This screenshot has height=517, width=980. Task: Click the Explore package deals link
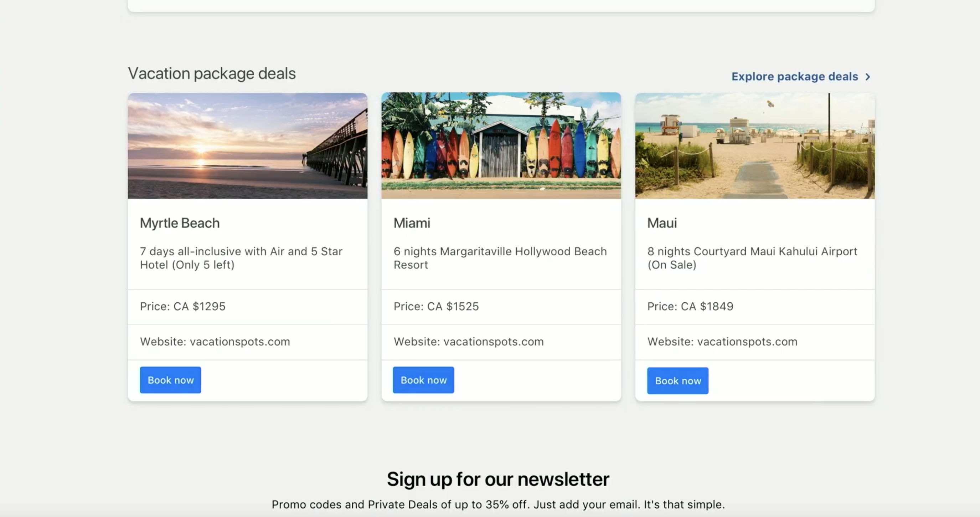click(x=794, y=77)
